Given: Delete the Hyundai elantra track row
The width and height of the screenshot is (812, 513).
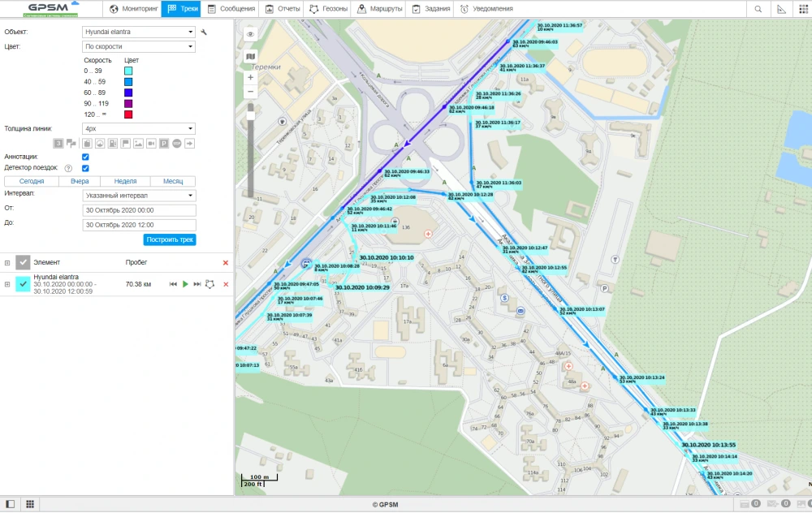Looking at the screenshot, I should (x=226, y=284).
